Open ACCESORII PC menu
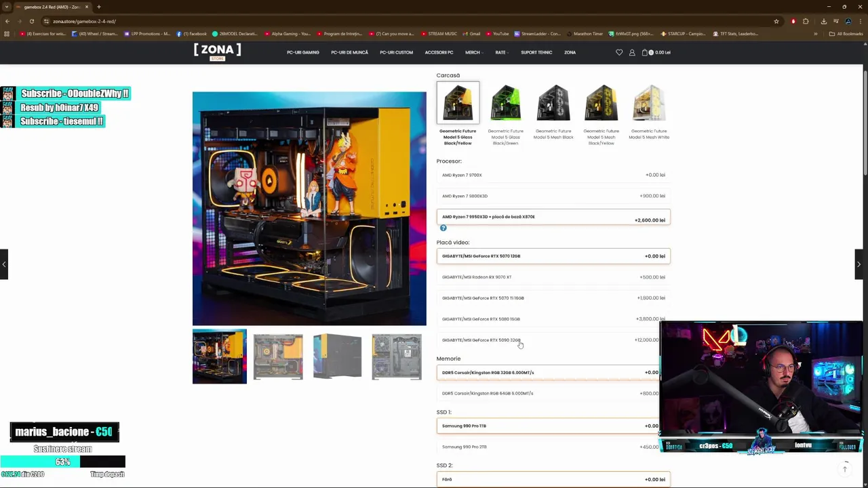The height and width of the screenshot is (488, 868). [439, 52]
